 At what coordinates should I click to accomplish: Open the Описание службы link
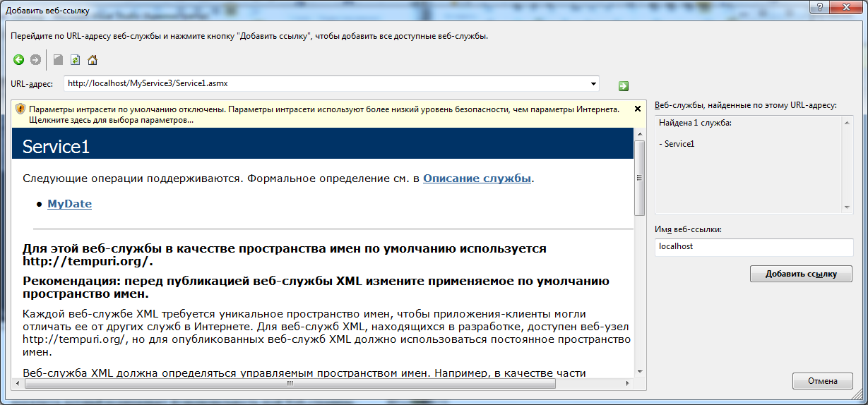click(x=477, y=179)
